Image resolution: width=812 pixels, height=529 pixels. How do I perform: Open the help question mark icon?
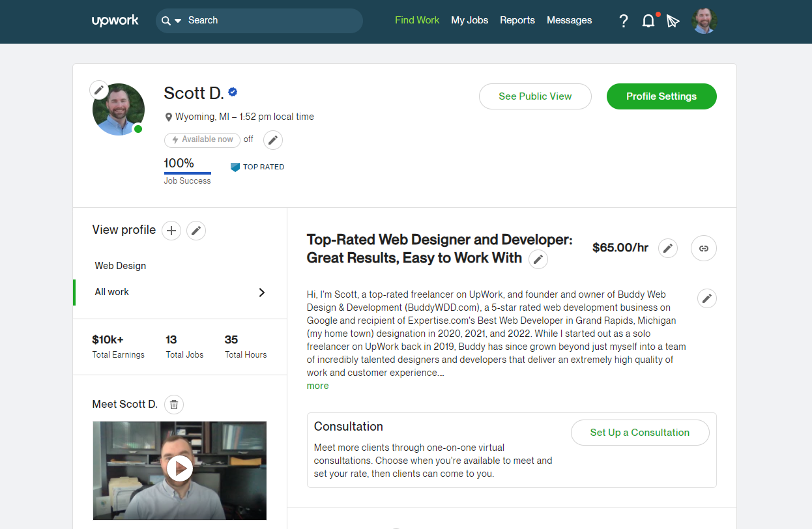624,21
